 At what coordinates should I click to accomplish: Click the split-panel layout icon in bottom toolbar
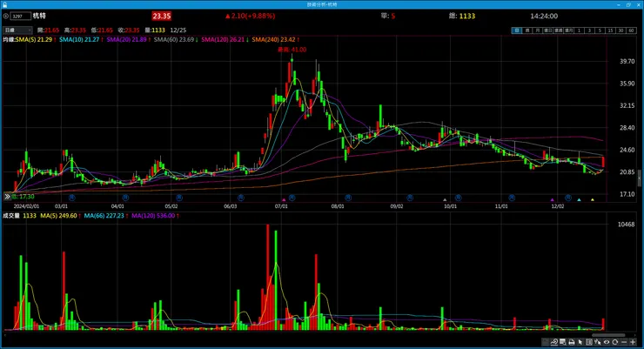point(588,342)
